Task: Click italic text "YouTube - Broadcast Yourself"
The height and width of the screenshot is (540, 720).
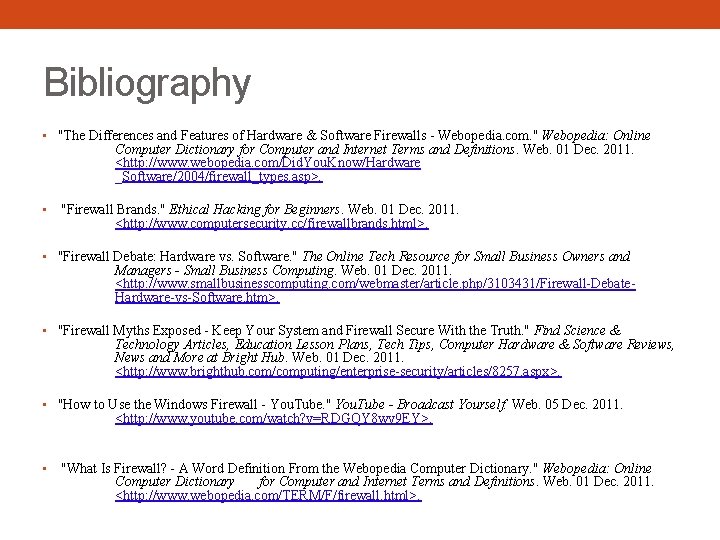Action: (x=421, y=405)
